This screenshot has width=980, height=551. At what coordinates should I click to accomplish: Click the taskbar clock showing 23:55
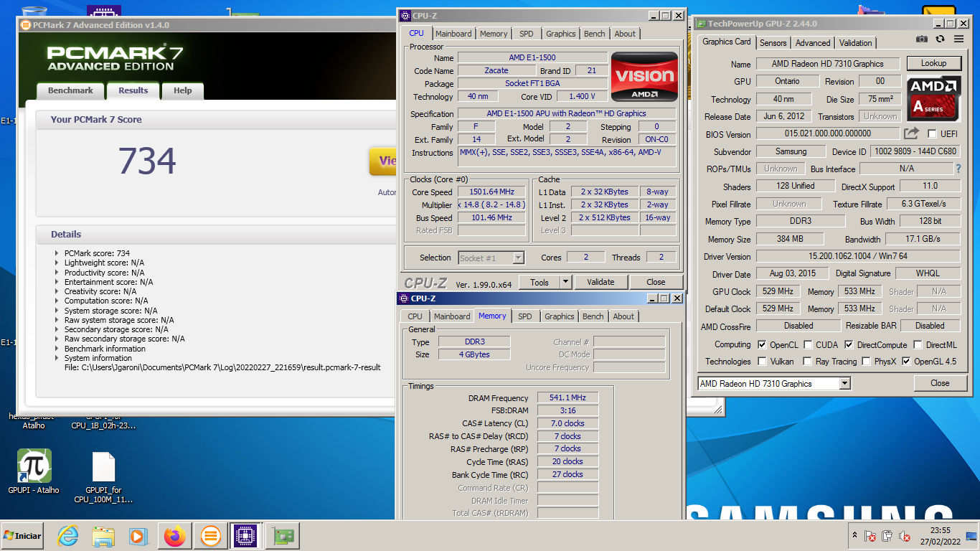pyautogui.click(x=941, y=531)
